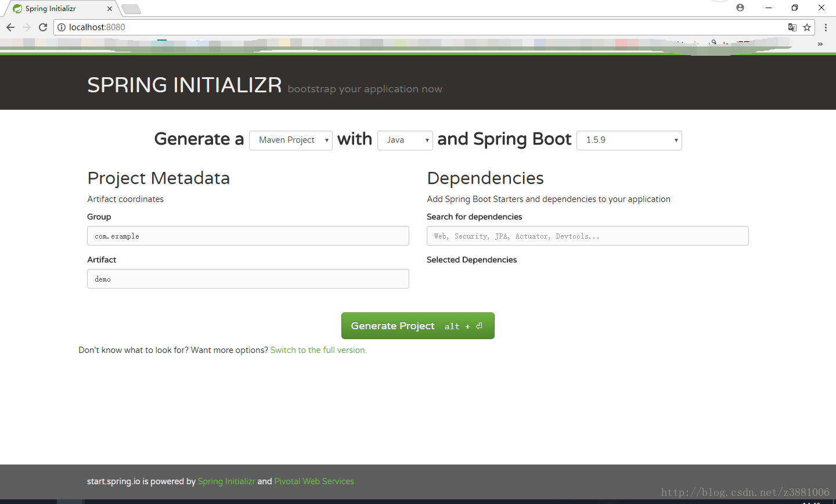Open the Maven Project dropdown
Image resolution: width=836 pixels, height=504 pixels.
(291, 141)
